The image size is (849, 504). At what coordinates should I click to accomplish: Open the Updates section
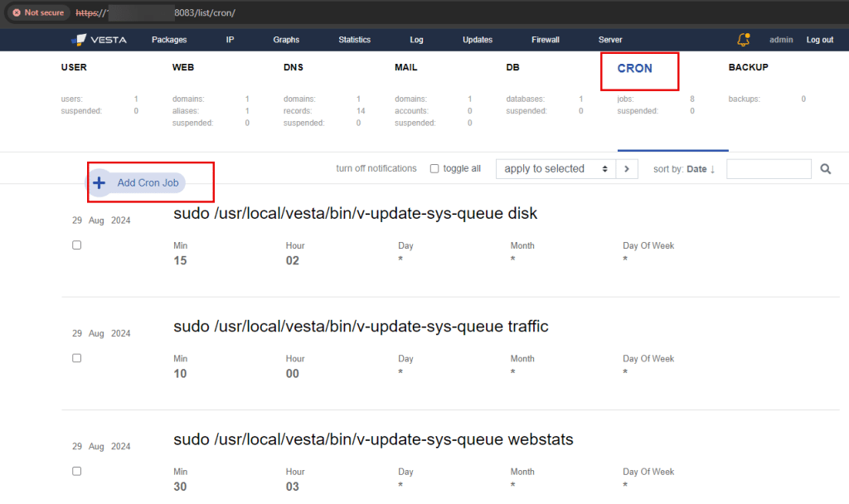pos(477,39)
